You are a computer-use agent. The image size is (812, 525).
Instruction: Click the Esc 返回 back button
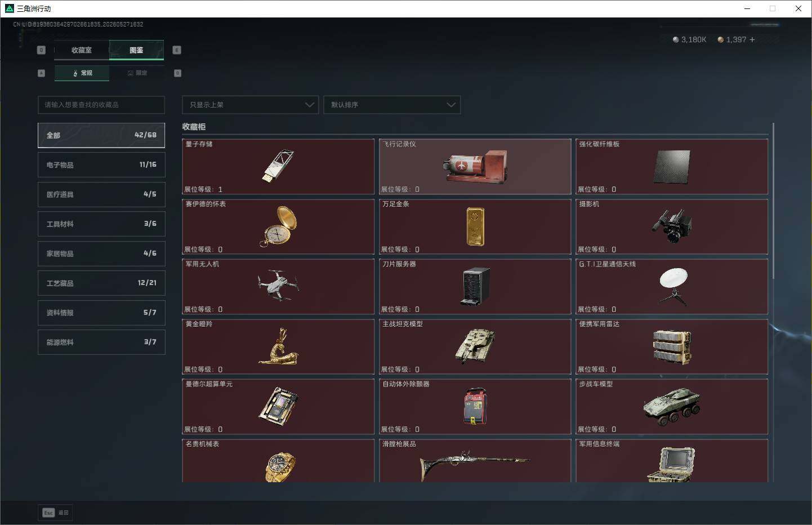pos(55,513)
